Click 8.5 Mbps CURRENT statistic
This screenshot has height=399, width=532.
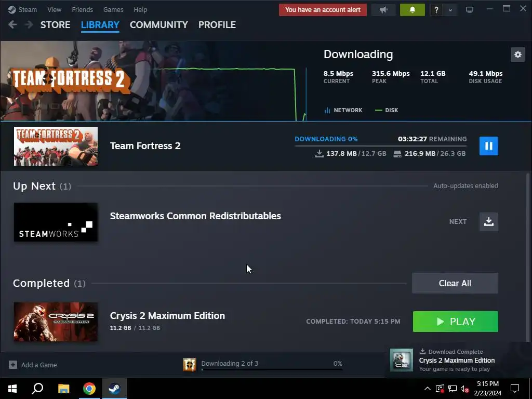tap(338, 77)
